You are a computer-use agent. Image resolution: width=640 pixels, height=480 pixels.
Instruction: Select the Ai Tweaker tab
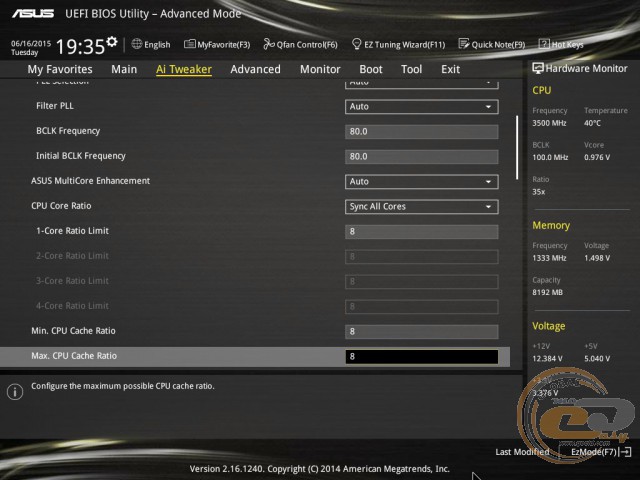pyautogui.click(x=184, y=69)
